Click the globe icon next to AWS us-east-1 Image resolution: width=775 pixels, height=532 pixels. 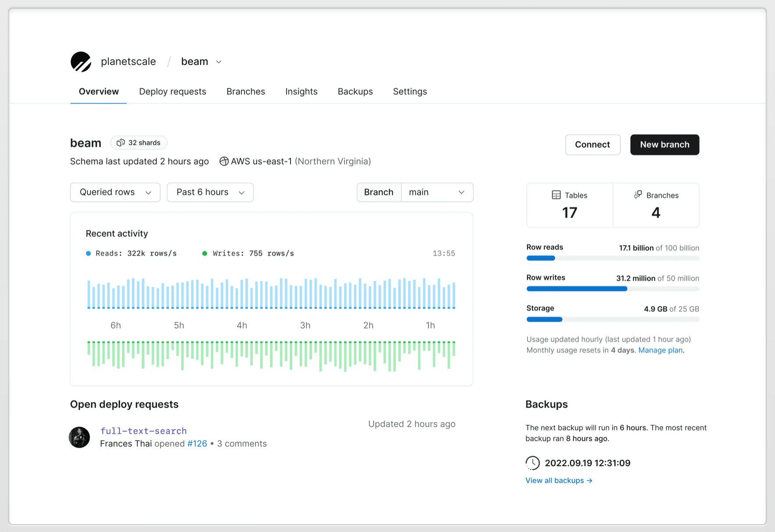(224, 161)
